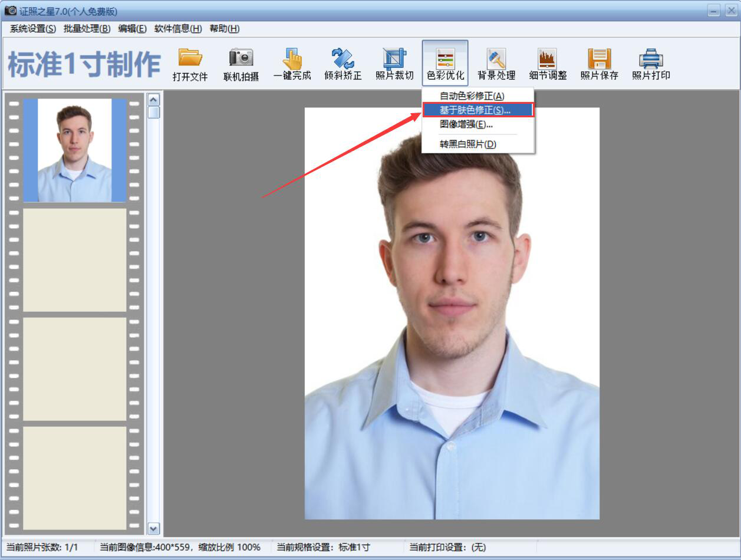Click the main portrait photo preview
Screen dimensions: 741x560
(452, 313)
